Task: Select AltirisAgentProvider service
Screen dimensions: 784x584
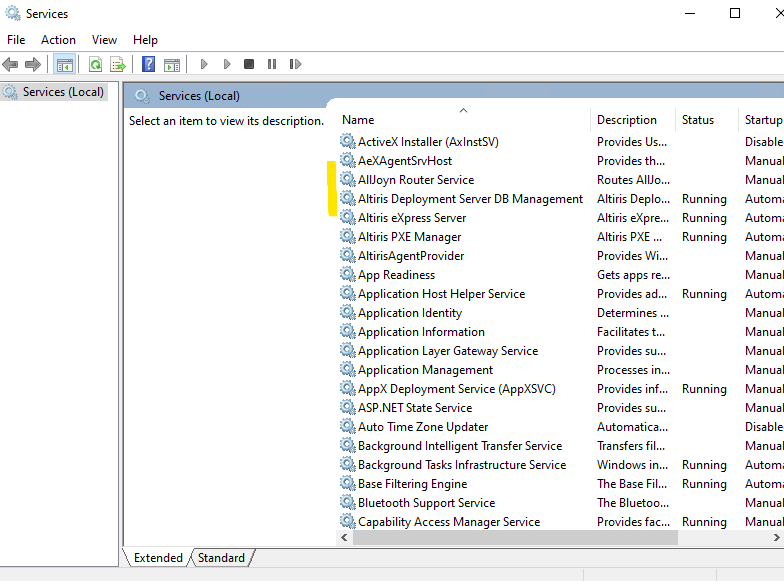Action: [411, 256]
